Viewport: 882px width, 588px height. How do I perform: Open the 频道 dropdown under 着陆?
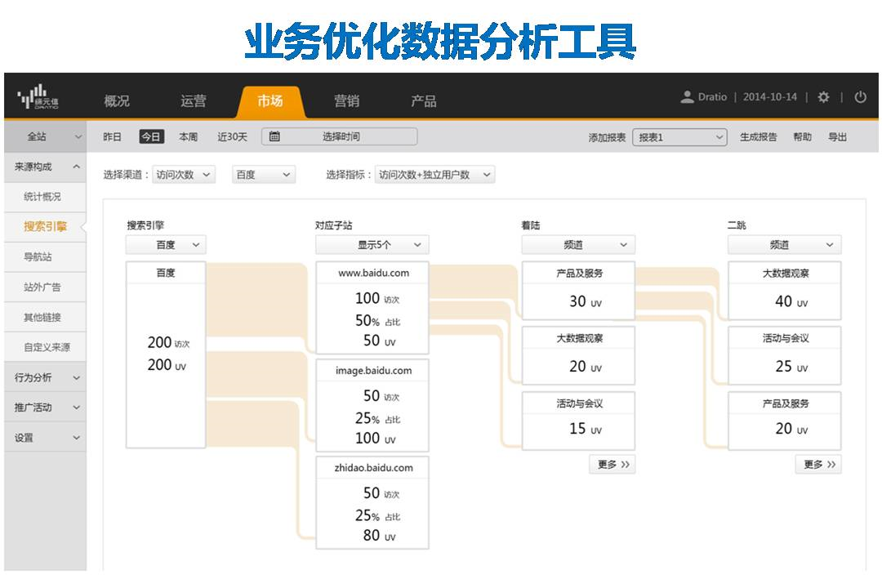click(x=578, y=245)
